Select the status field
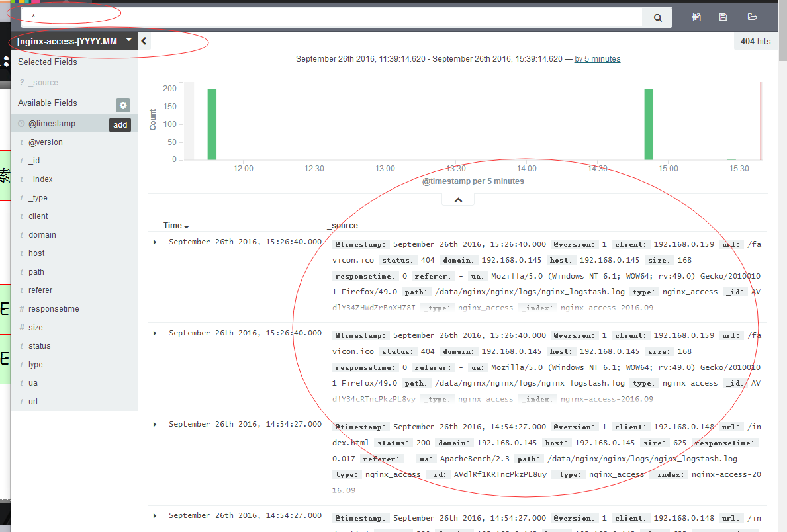 click(39, 346)
